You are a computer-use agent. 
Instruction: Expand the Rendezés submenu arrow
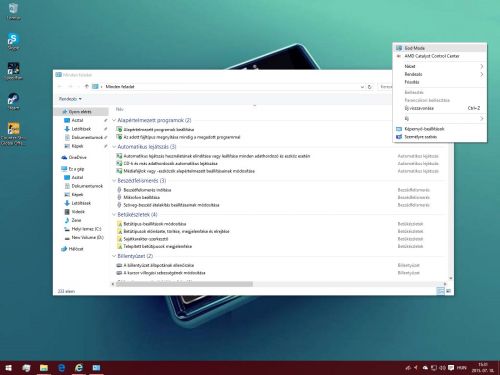click(481, 74)
